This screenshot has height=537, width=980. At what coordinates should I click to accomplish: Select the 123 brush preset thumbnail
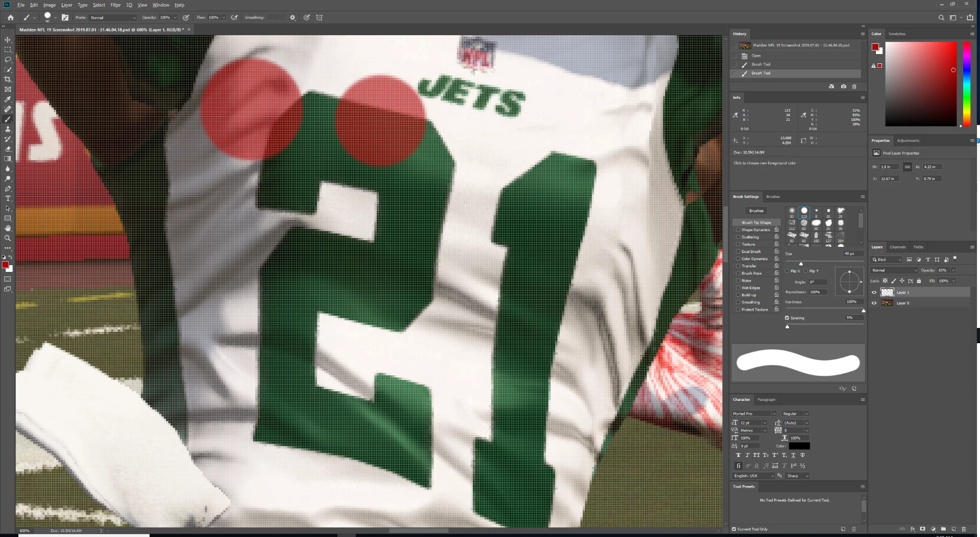click(x=804, y=212)
